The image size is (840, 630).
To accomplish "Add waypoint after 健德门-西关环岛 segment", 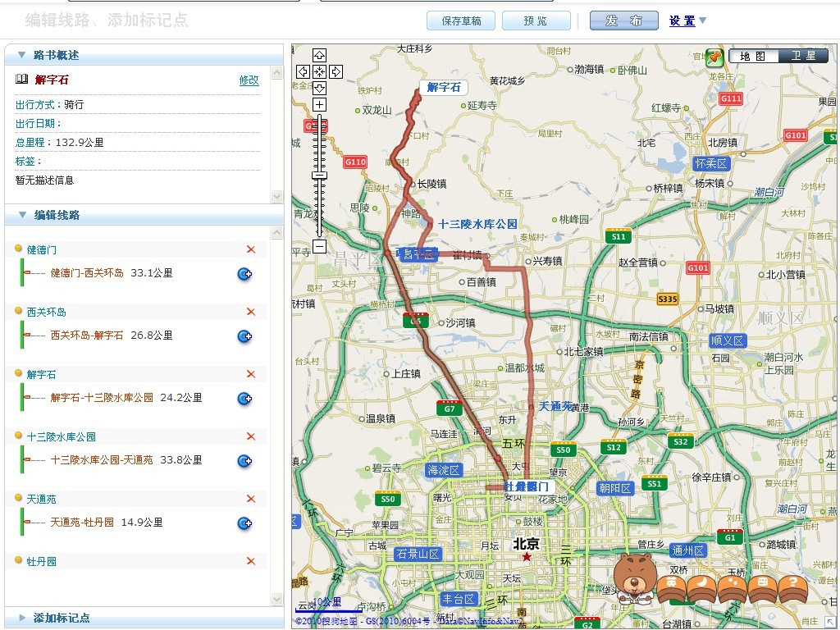I will 244,274.
